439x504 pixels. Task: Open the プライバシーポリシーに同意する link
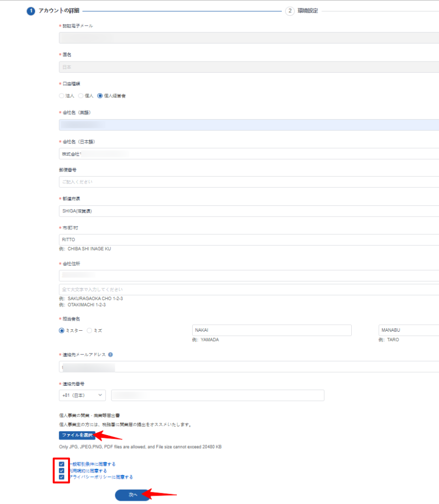point(101,477)
